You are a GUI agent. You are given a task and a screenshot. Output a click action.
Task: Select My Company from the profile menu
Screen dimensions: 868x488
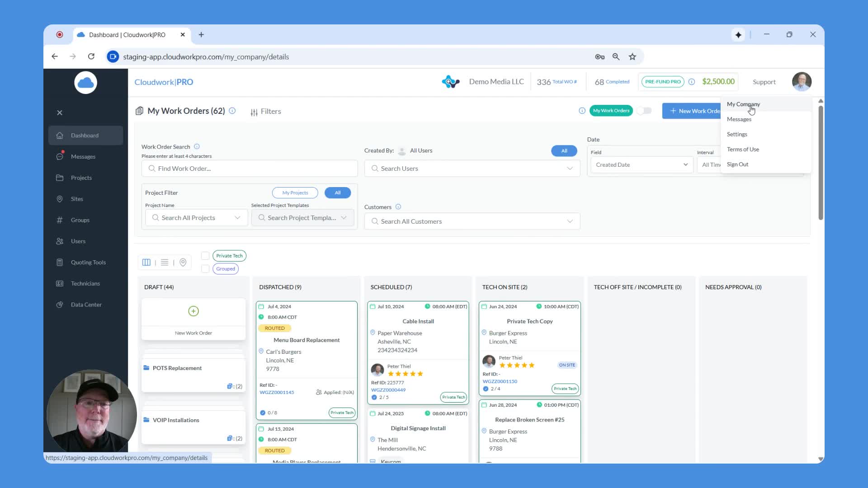click(743, 104)
